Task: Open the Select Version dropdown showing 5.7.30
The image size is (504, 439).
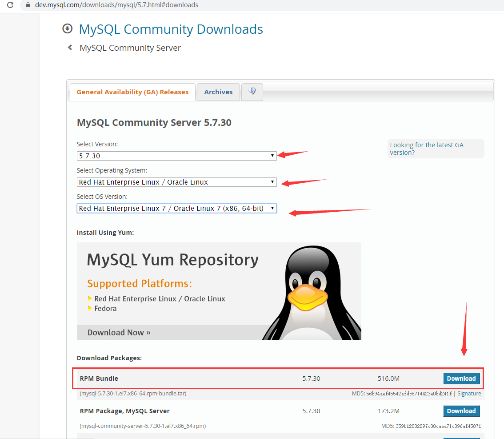Action: click(x=176, y=156)
